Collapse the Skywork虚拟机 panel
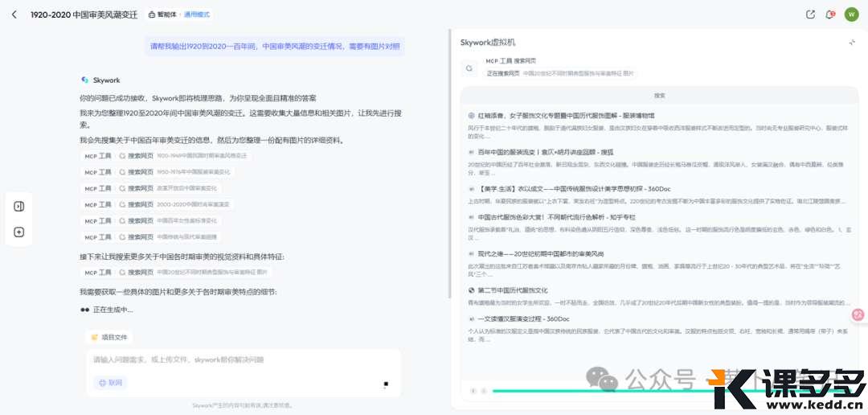 (852, 43)
